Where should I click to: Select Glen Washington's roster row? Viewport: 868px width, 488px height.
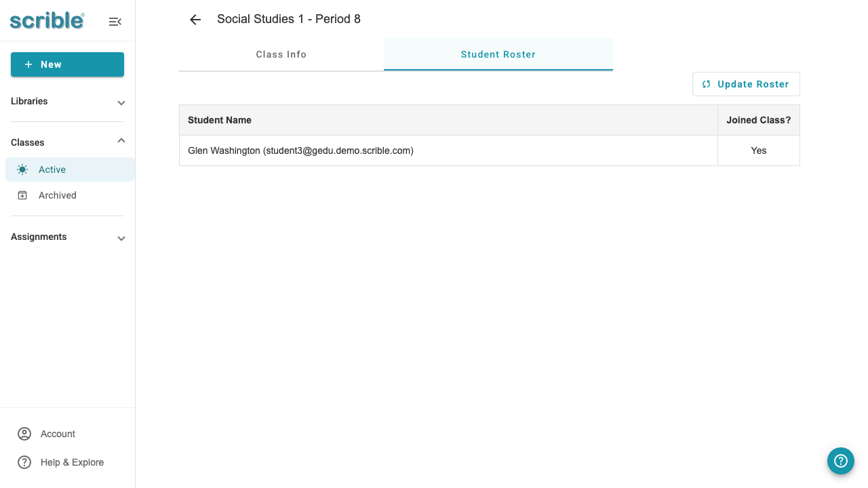click(301, 150)
